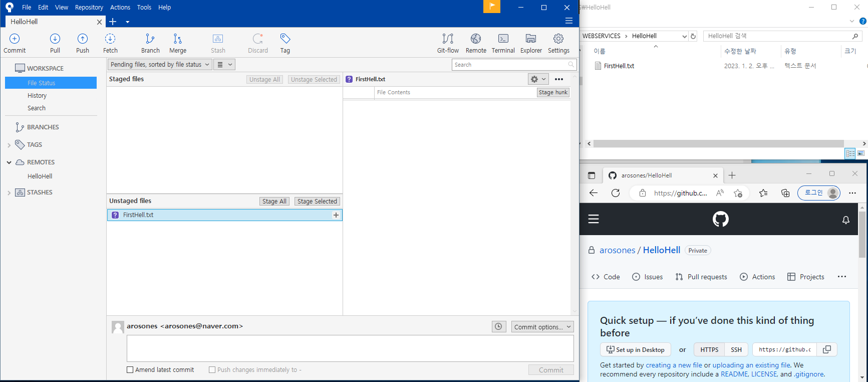Open the Merge tool

(178, 43)
